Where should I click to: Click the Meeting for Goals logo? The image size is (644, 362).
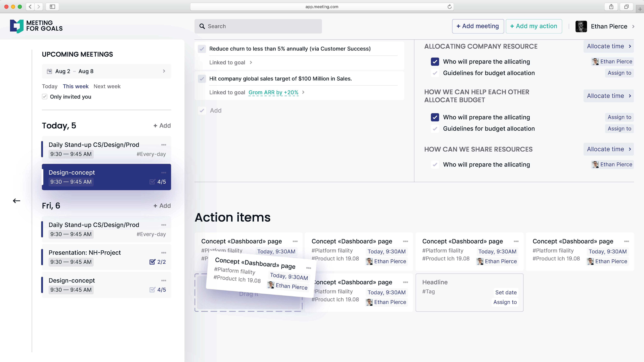pyautogui.click(x=36, y=26)
